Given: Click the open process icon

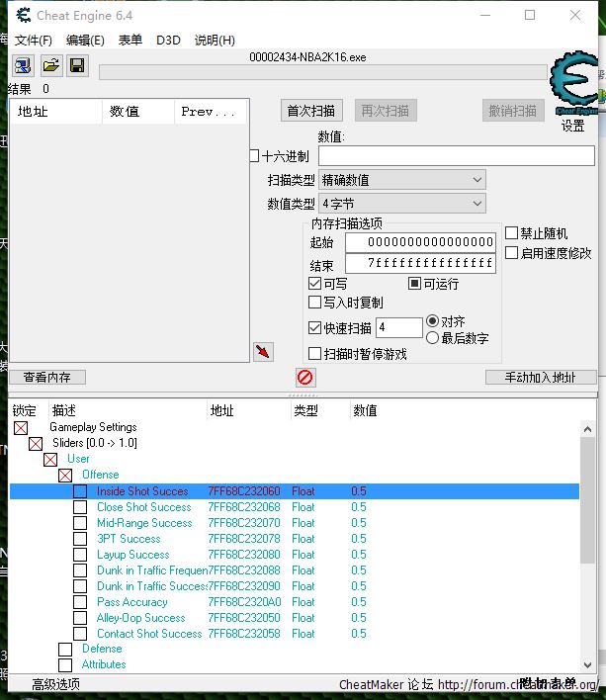Looking at the screenshot, I should pyautogui.click(x=22, y=66).
